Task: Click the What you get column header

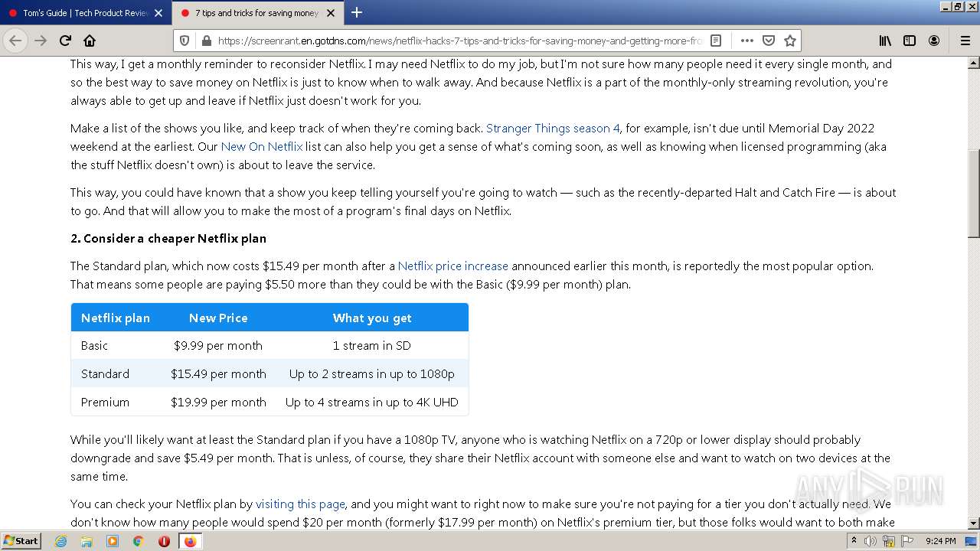Action: coord(372,318)
